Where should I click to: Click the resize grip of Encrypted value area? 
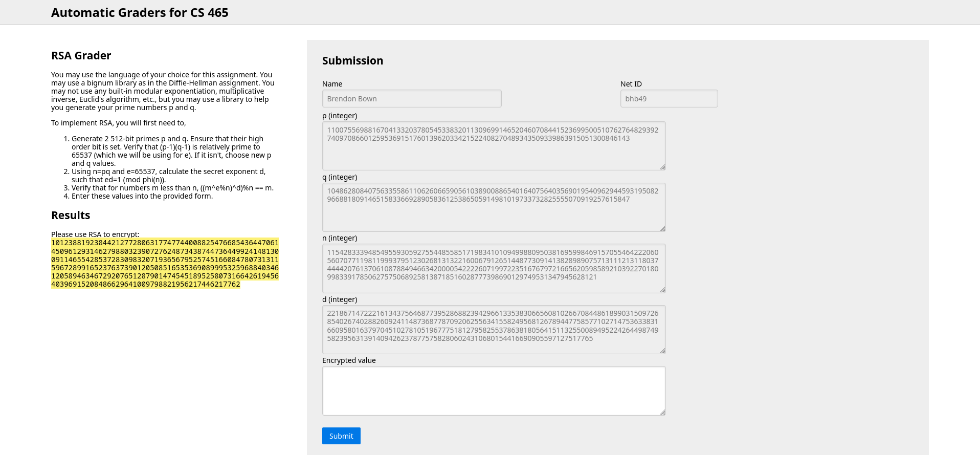coord(662,412)
